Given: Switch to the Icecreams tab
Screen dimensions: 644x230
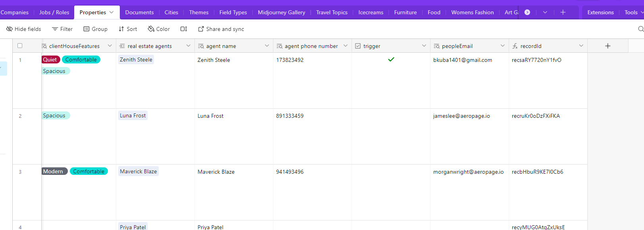Looking at the screenshot, I should click(371, 12).
